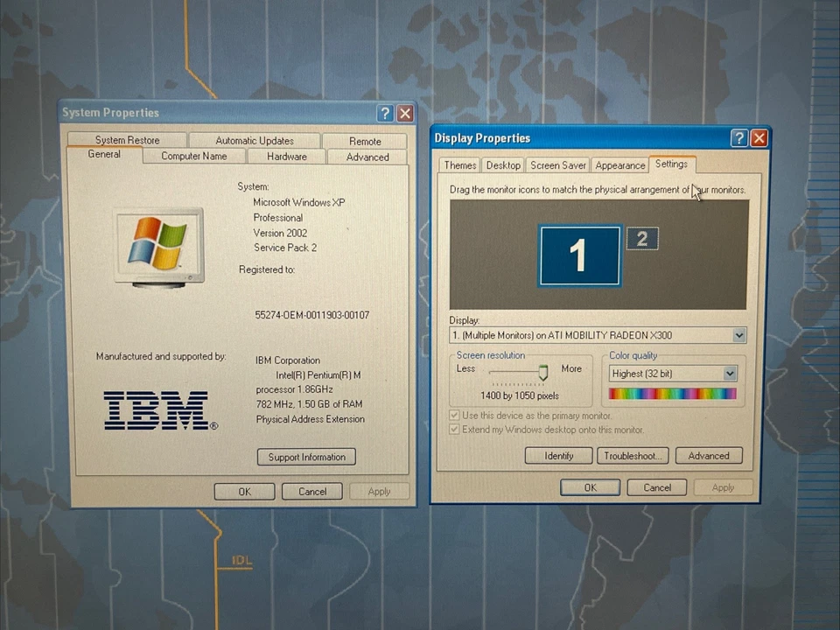
Task: Click the Identify button
Action: [x=558, y=455]
